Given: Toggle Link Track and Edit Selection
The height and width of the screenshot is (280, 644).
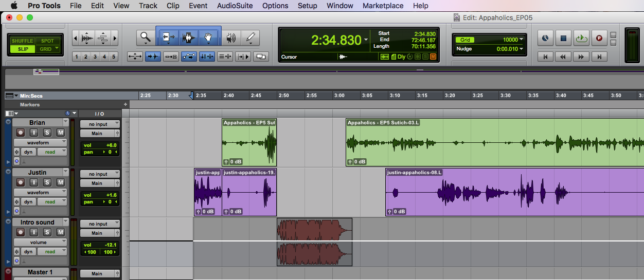Looking at the screenshot, I should 225,57.
